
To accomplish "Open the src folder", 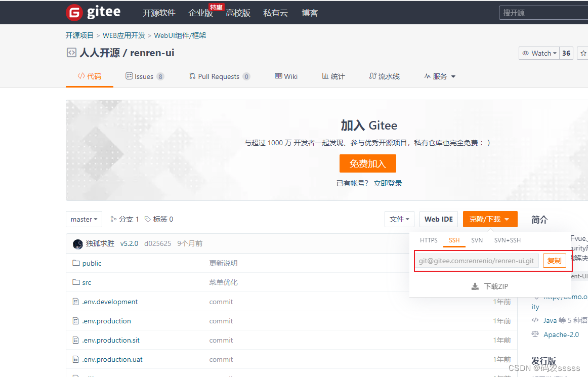I will pyautogui.click(x=87, y=282).
